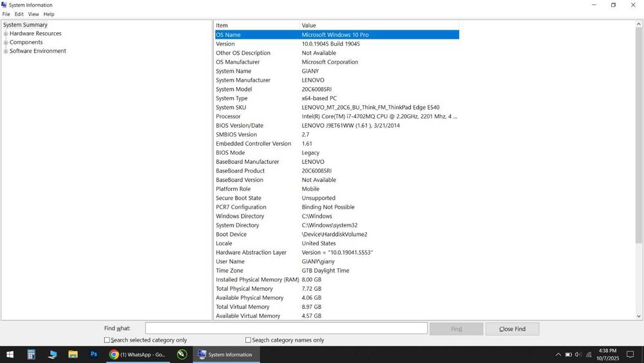Open Photoshop from the taskbar
The height and width of the screenshot is (363, 644).
[x=93, y=355]
